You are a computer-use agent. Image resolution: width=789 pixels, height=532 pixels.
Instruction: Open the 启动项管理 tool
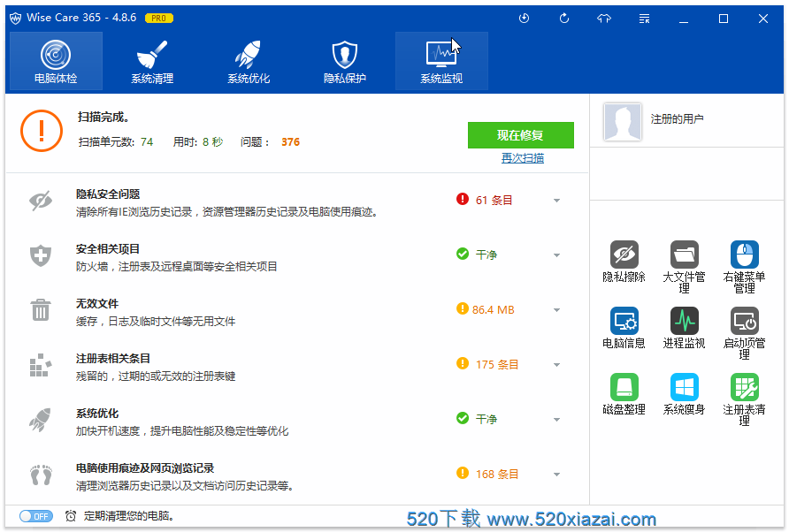click(744, 333)
